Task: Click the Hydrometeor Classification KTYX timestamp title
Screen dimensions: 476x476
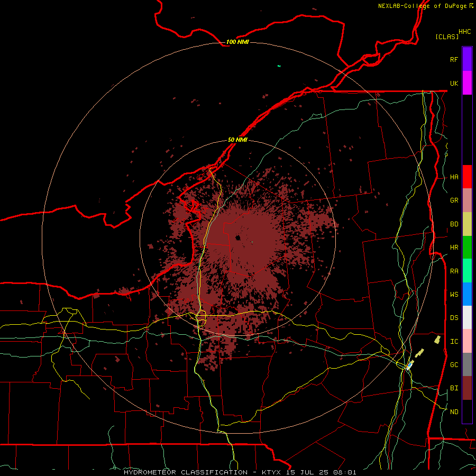Action: tap(240, 472)
